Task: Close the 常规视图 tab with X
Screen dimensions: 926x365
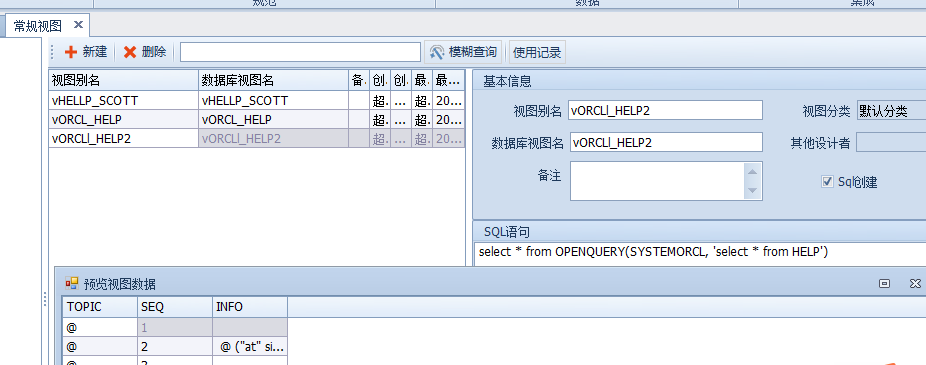Action: (79, 25)
